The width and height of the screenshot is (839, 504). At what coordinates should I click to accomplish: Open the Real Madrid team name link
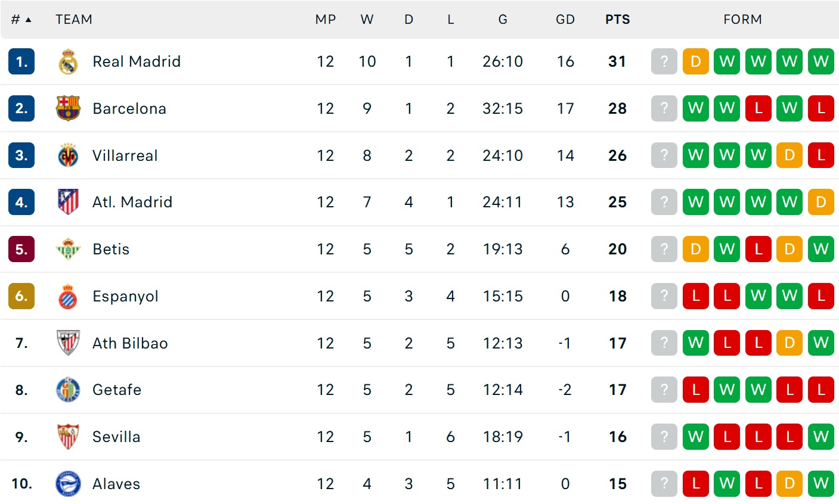coord(137,61)
